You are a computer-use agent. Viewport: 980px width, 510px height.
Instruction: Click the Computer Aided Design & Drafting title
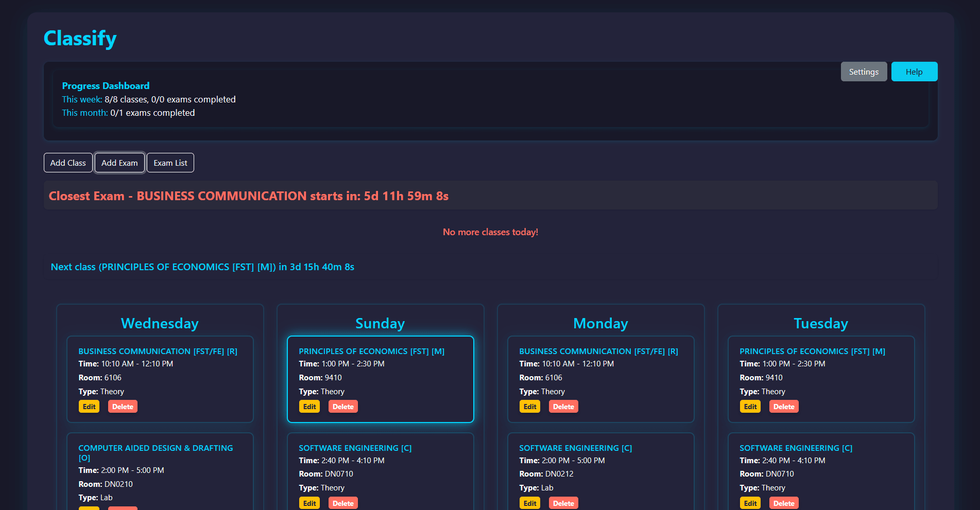(x=156, y=453)
